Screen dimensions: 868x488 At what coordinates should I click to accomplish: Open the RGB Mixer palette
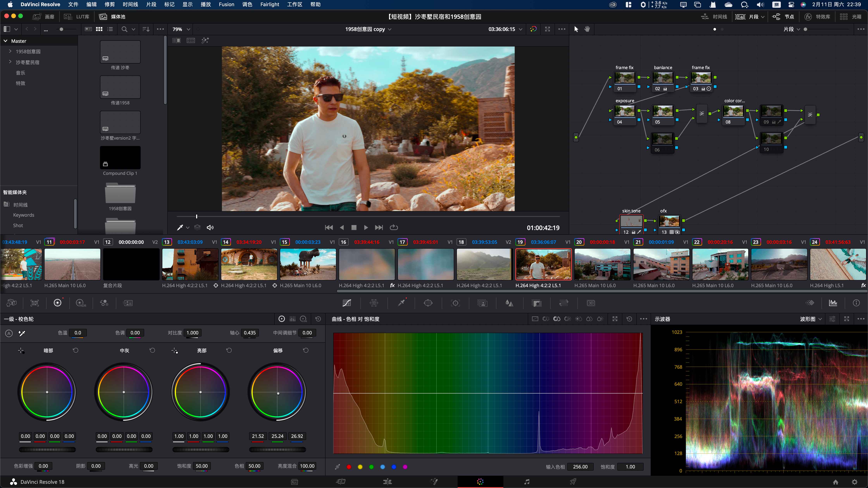click(104, 303)
